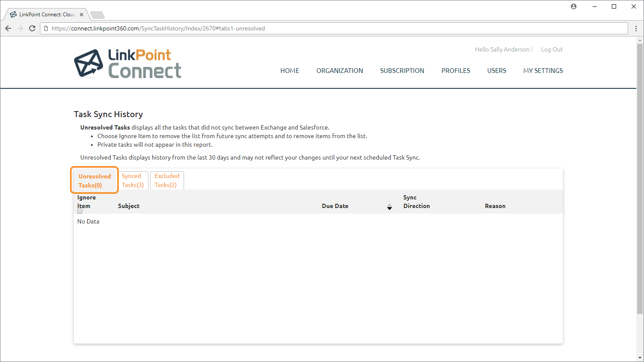Click the browser forward arrow
This screenshot has width=644, height=362.
[20, 28]
